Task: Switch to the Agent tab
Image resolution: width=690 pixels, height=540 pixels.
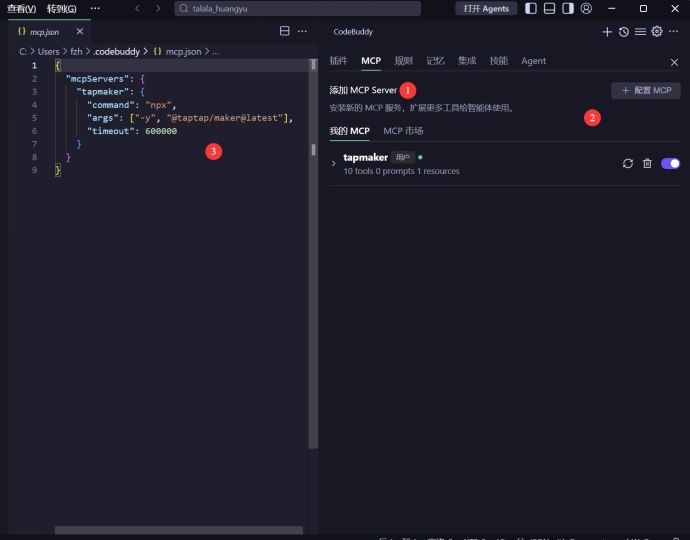Action: [x=533, y=61]
